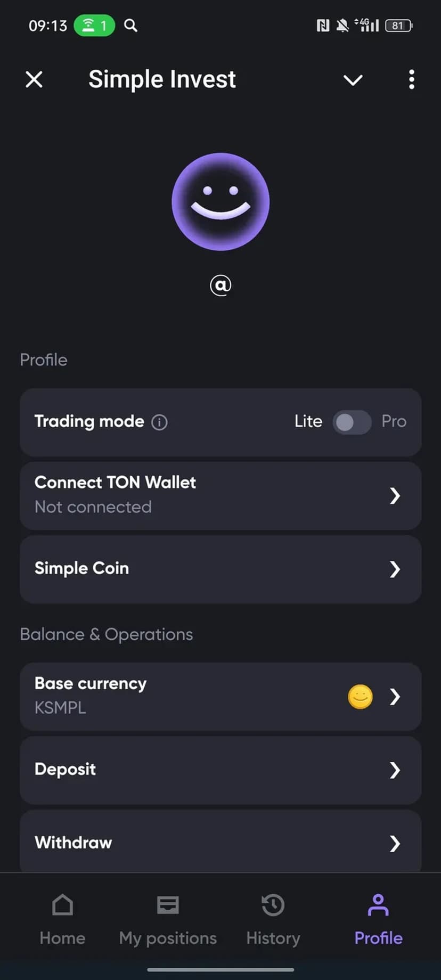The image size is (441, 980).
Task: Tap the purple smiley profile avatar
Action: pyautogui.click(x=220, y=202)
